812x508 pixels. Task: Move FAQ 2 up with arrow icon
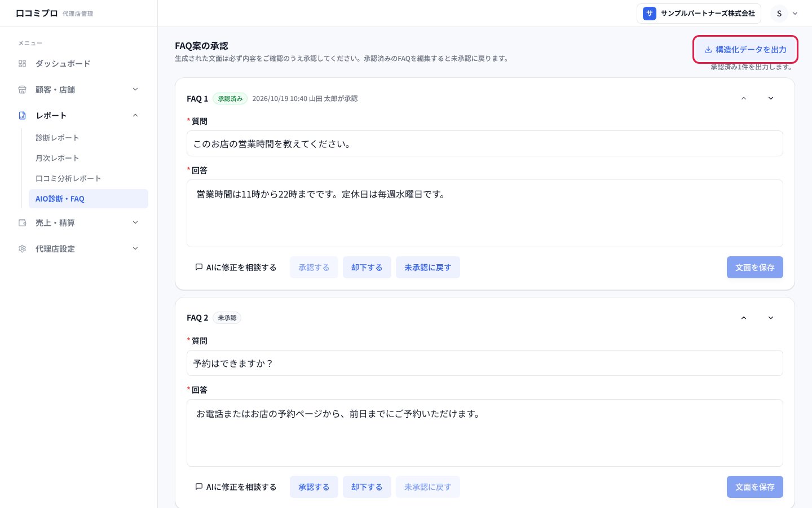coord(744,318)
